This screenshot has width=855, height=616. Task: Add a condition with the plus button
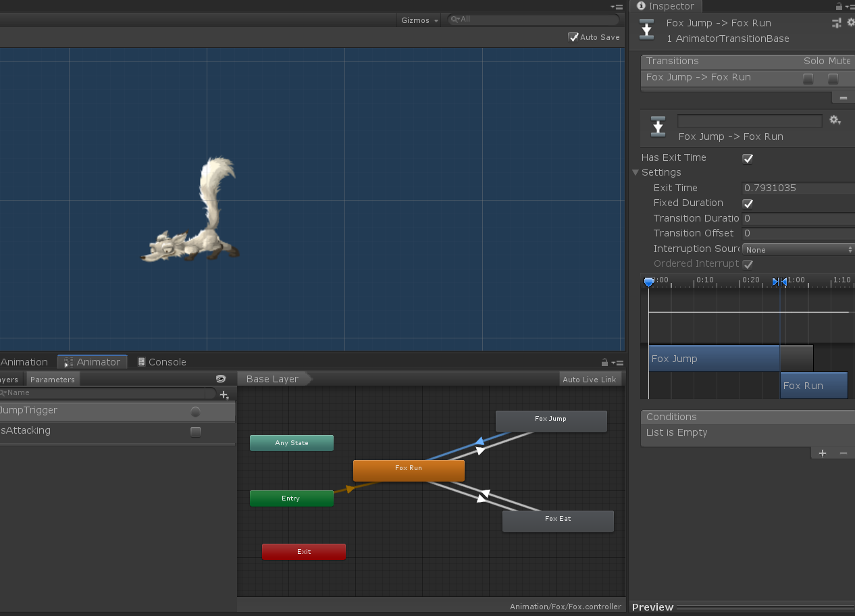[x=823, y=453]
